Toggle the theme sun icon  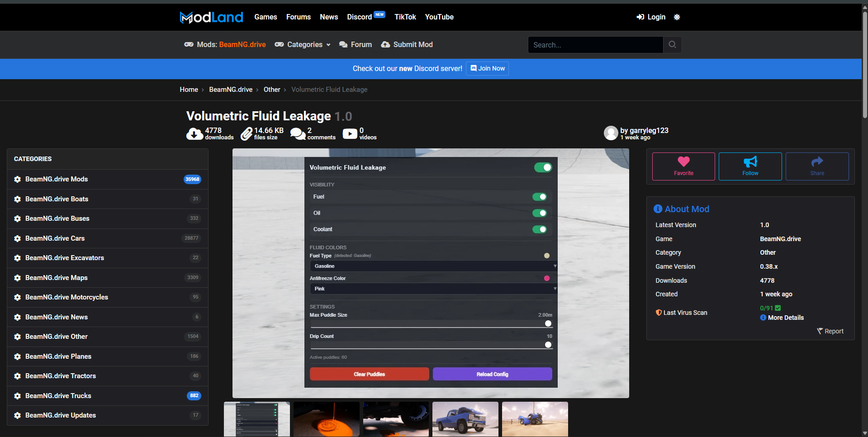(x=677, y=17)
